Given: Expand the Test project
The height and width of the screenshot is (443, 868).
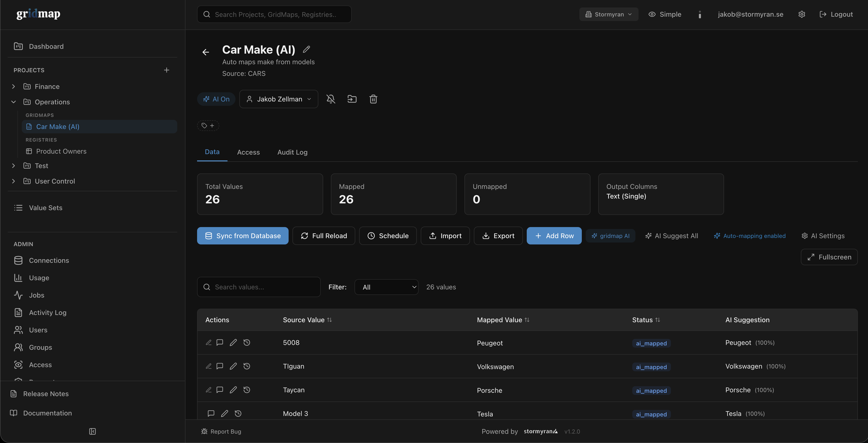Looking at the screenshot, I should [14, 166].
